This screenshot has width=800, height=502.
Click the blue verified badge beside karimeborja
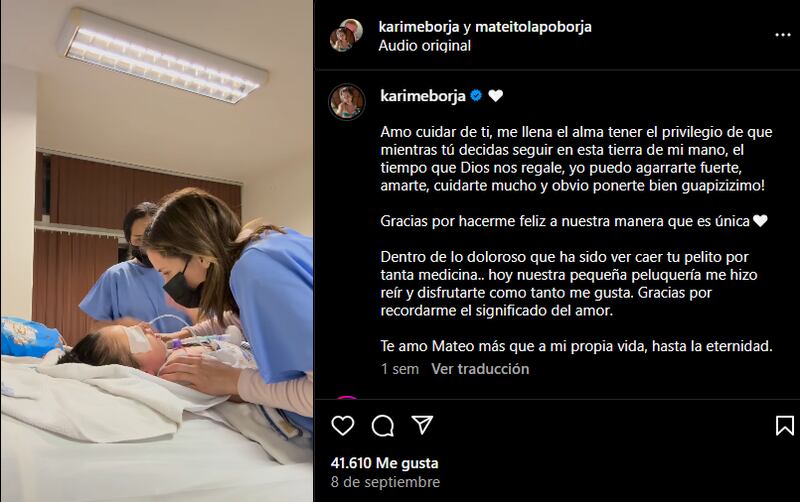click(x=476, y=95)
